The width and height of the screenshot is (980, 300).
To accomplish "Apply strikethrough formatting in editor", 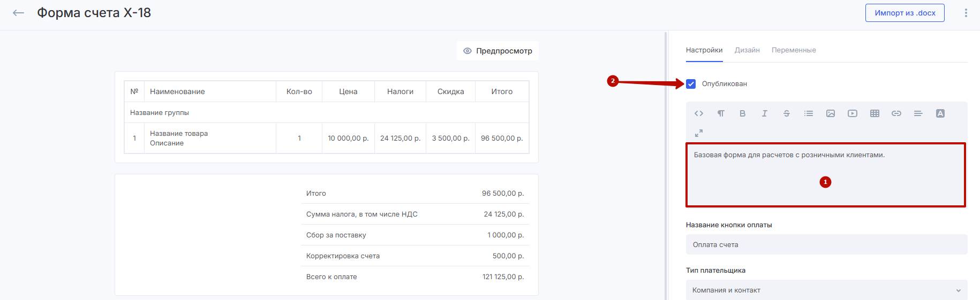I will pyautogui.click(x=787, y=113).
